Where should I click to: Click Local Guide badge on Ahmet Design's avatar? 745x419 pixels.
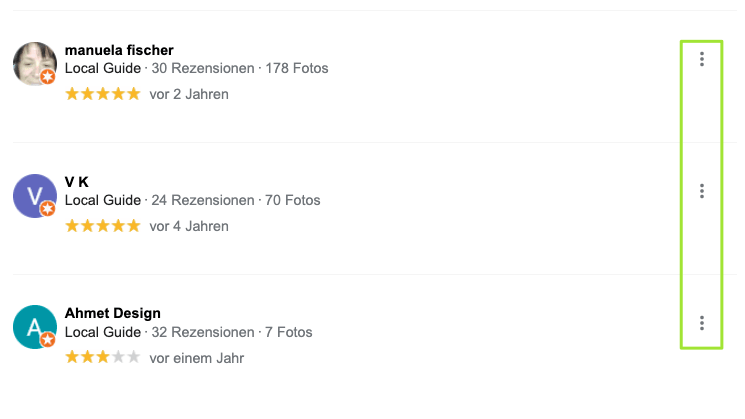(x=48, y=340)
